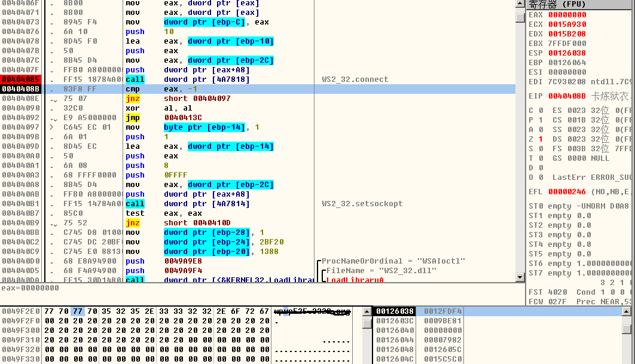Select the 'xor al, al' instruction
The height and width of the screenshot is (364, 635).
coord(159,108)
